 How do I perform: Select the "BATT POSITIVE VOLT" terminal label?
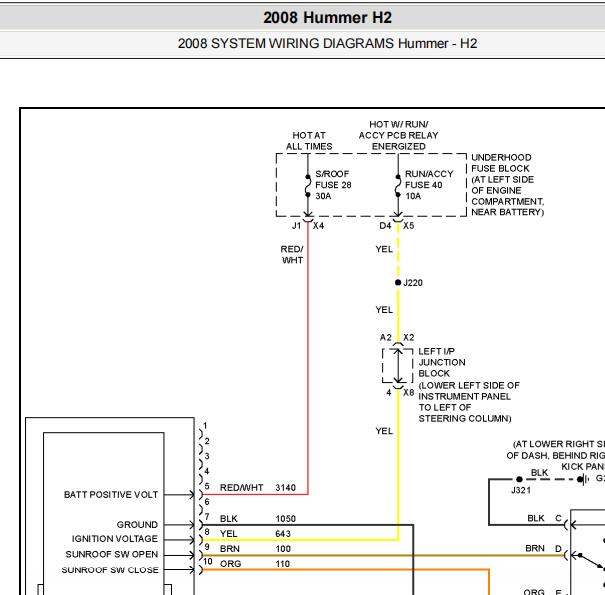111,495
